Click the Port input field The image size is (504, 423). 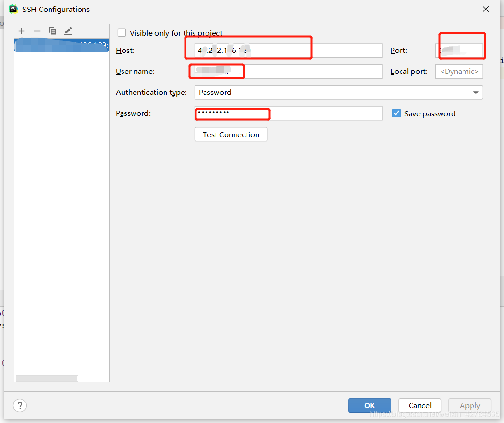(459, 51)
